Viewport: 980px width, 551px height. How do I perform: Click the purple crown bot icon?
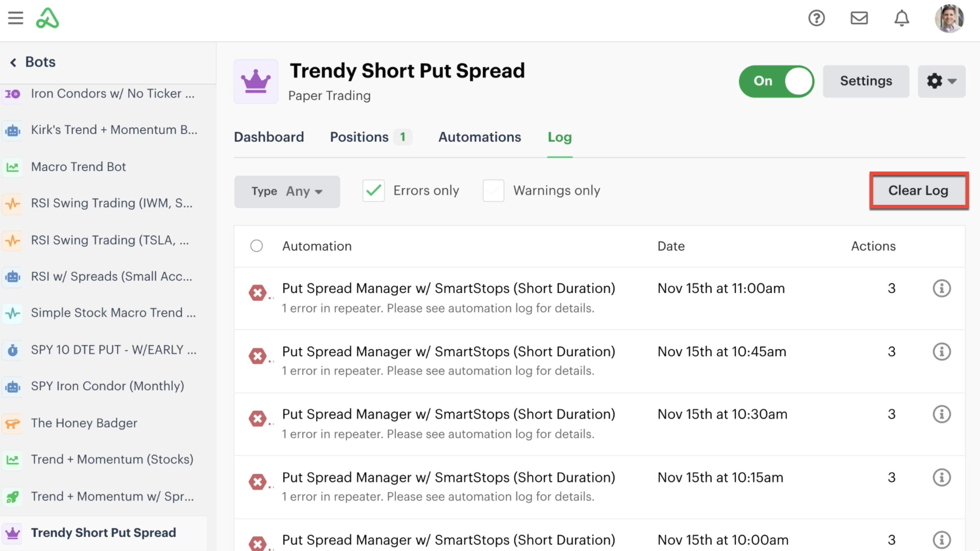coord(256,81)
